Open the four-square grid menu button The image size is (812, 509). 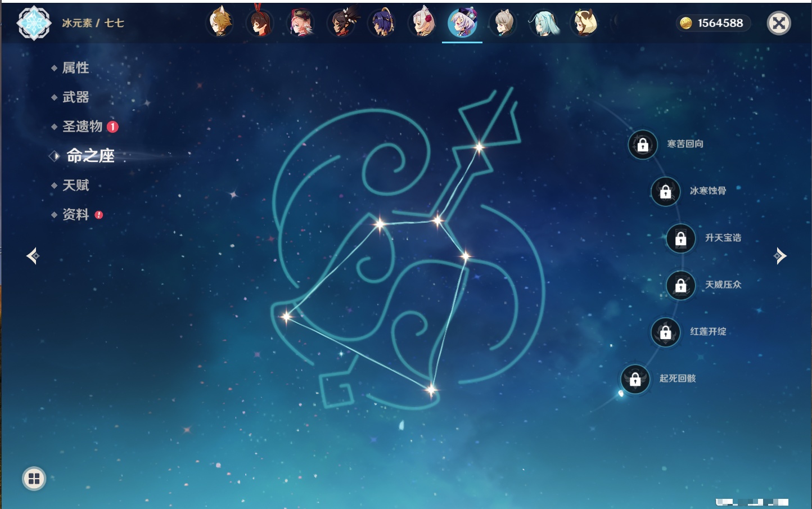tap(34, 479)
